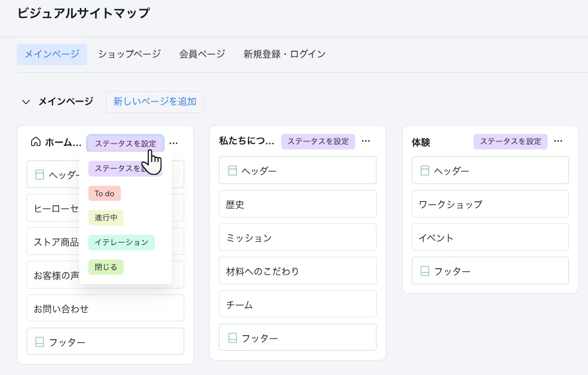This screenshot has height=375, width=588.
Task: Switch to the ショップページ tab
Action: coord(129,54)
